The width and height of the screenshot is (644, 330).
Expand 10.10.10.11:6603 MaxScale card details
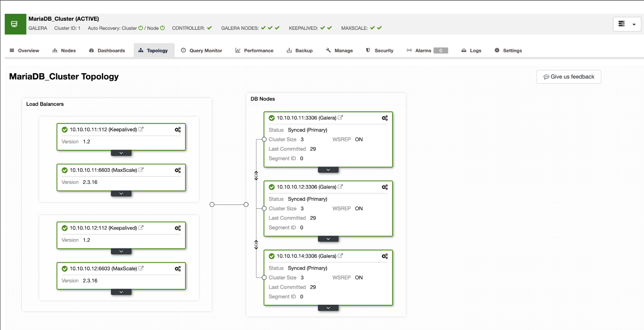pyautogui.click(x=121, y=194)
